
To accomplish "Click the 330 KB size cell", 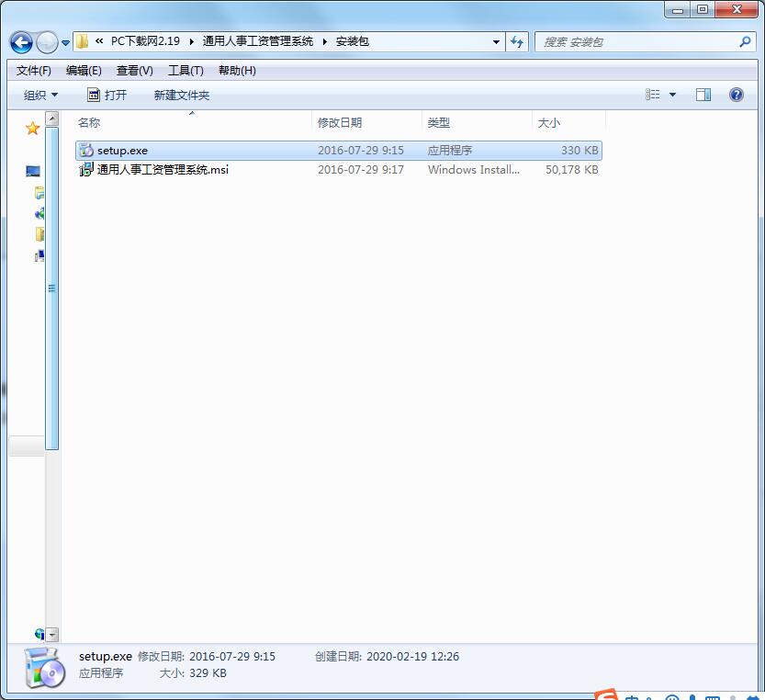I will tap(579, 151).
